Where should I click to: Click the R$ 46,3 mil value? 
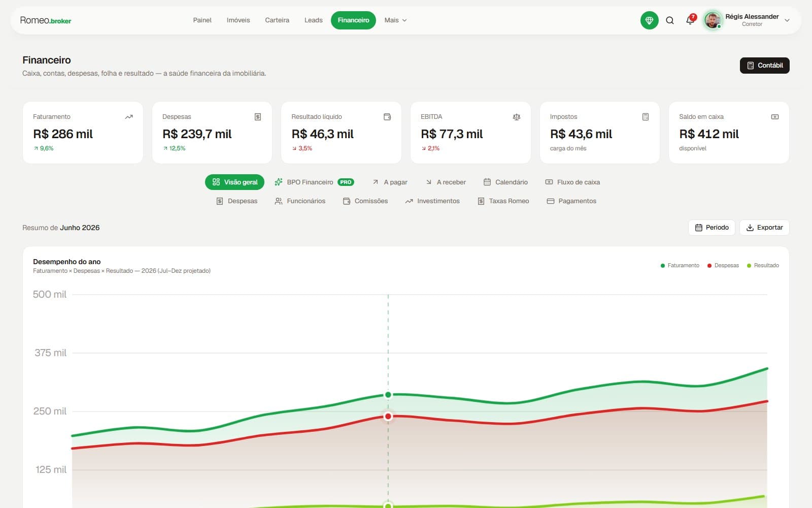tap(322, 134)
